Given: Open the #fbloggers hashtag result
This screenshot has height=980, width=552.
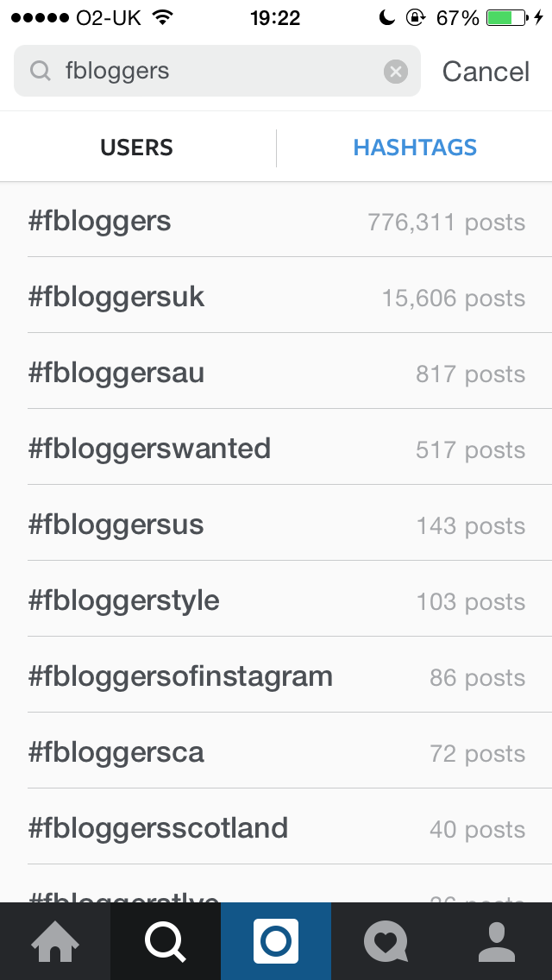Looking at the screenshot, I should click(276, 222).
